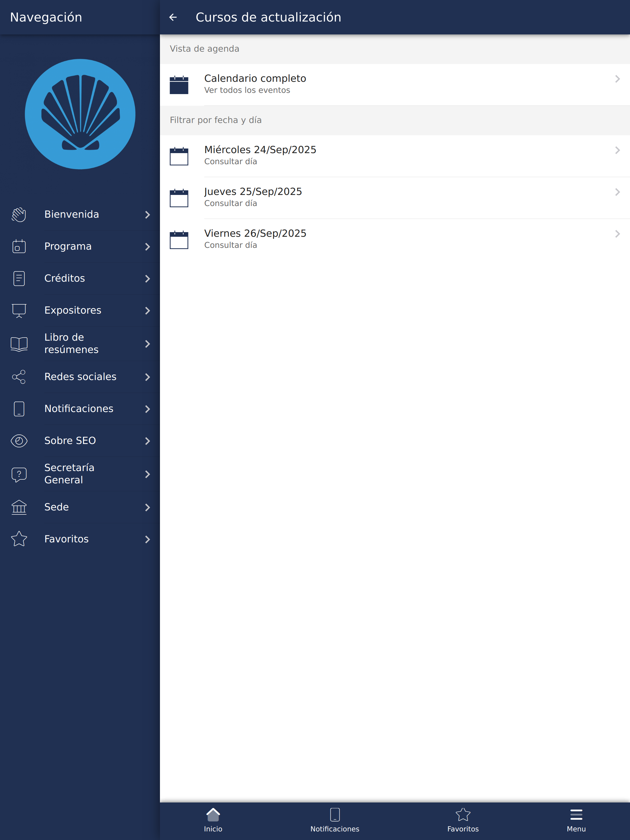Click the open book Libro de resúmenes icon
This screenshot has width=630, height=840.
(19, 344)
